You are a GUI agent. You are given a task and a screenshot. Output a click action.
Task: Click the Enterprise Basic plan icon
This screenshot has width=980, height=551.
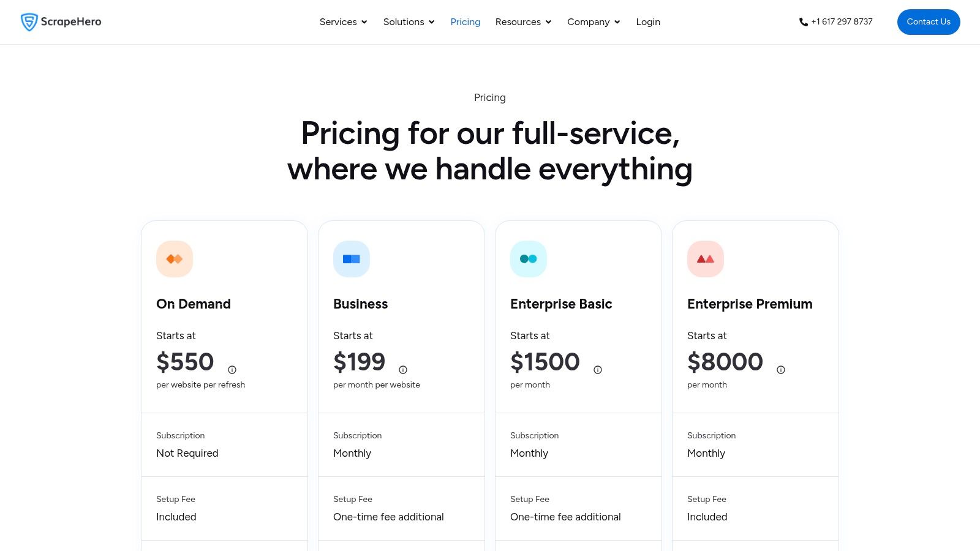[529, 258]
